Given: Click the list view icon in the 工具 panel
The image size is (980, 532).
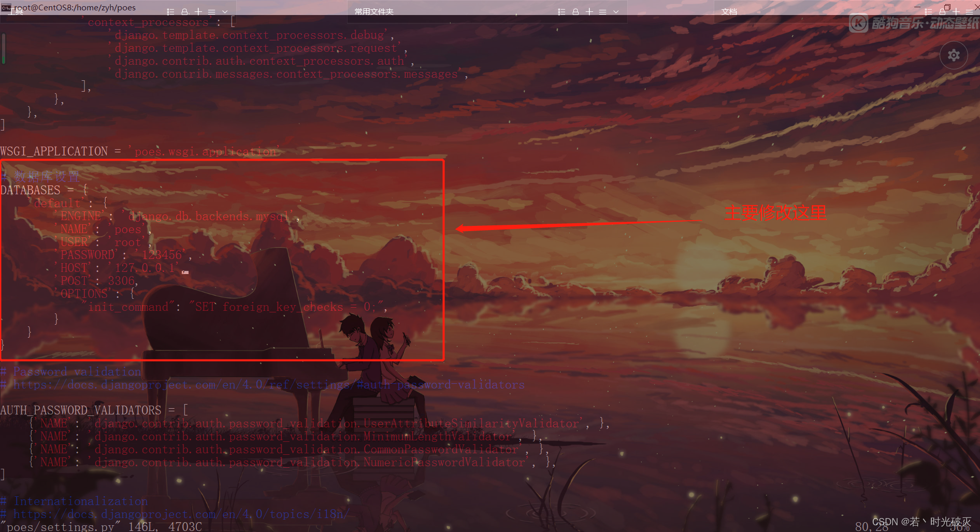Looking at the screenshot, I should [x=170, y=11].
